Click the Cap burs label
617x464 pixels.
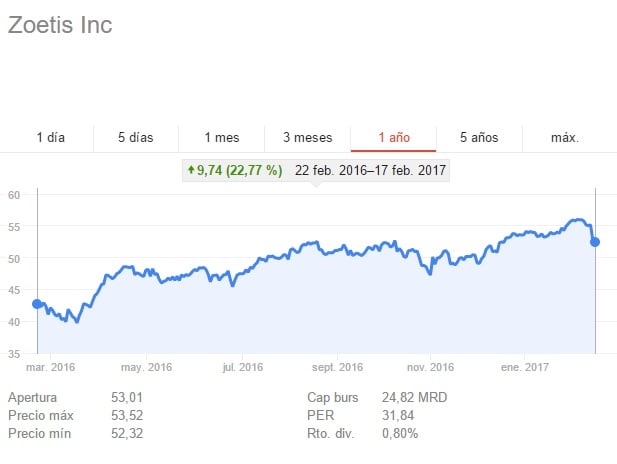click(x=333, y=397)
